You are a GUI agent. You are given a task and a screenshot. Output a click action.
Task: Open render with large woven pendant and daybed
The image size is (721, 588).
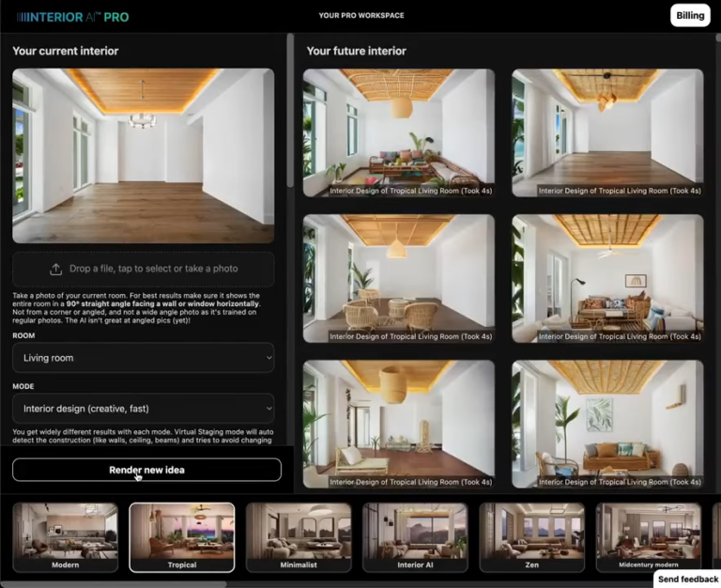[x=399, y=425]
